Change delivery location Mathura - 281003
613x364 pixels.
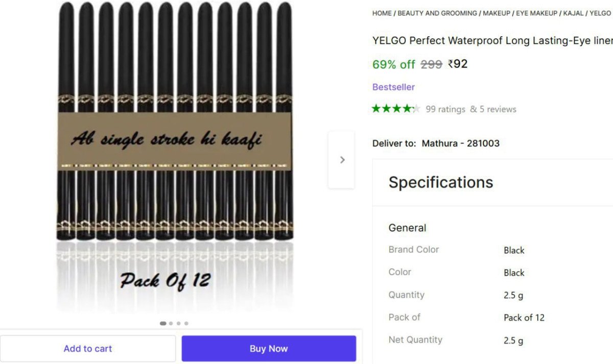pos(460,143)
